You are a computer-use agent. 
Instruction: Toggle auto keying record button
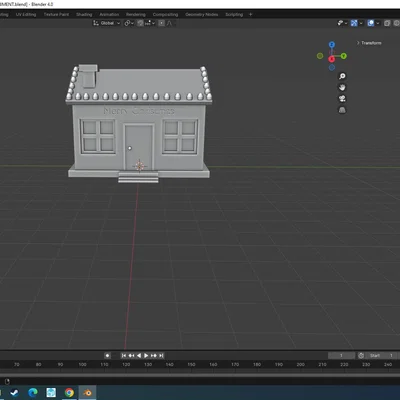tap(107, 356)
